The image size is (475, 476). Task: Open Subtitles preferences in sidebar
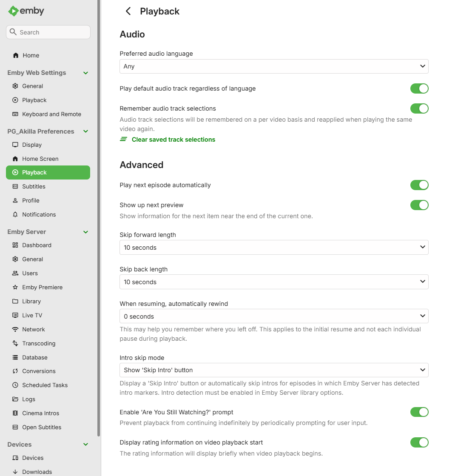pos(34,186)
